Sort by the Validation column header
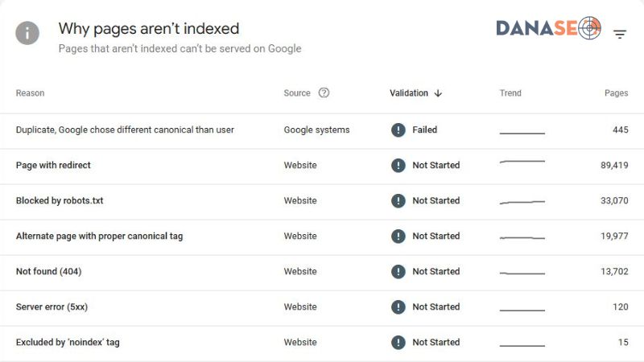This screenshot has width=644, height=362. click(x=409, y=93)
